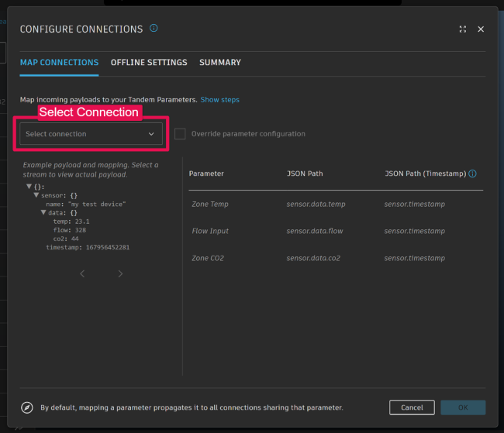Viewport: 504px width, 433px height.
Task: Confirm with the OK button
Action: [463, 407]
